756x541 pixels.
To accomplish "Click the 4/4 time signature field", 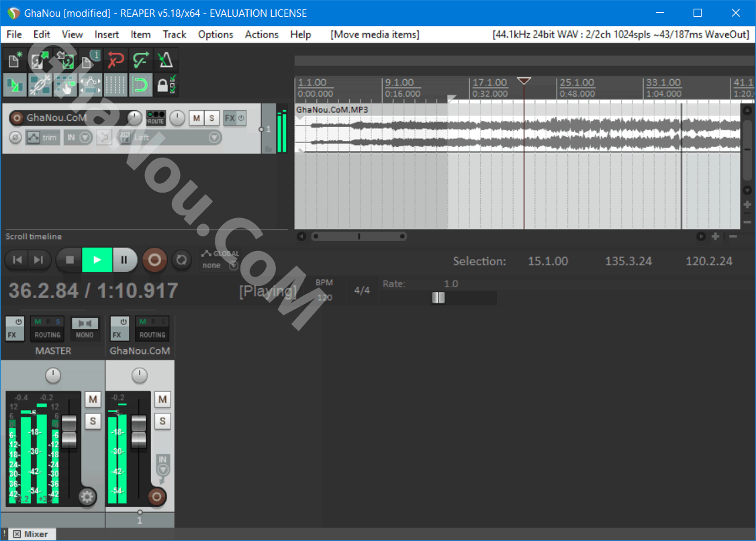I will click(x=362, y=291).
